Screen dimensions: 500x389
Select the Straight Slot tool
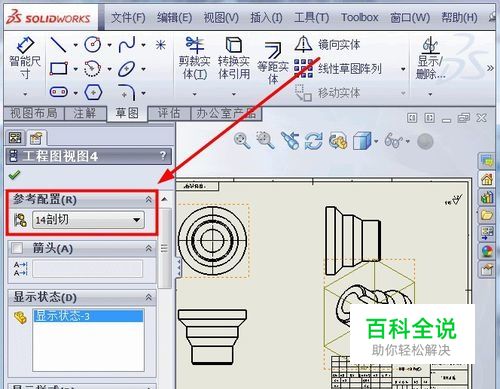coord(59,92)
